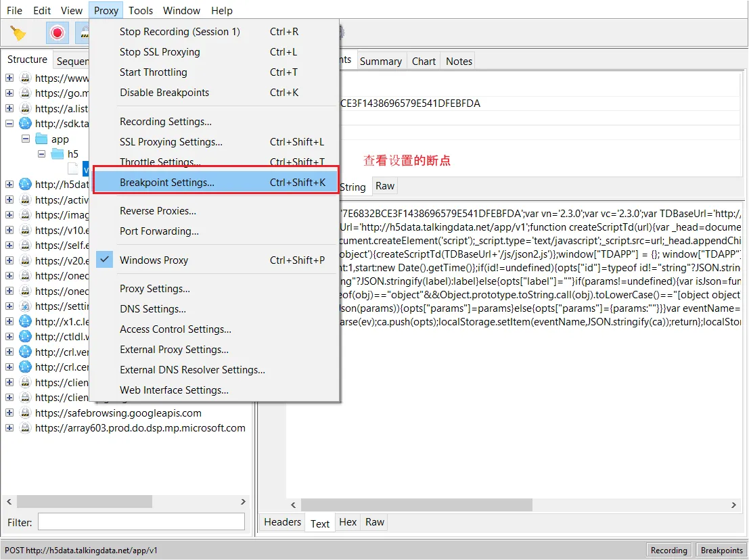Click the host icon beside https://settin
The height and width of the screenshot is (560, 749).
coord(25,306)
